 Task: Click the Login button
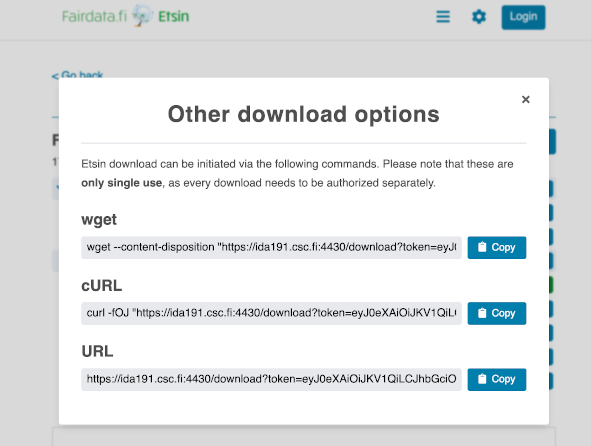523,17
